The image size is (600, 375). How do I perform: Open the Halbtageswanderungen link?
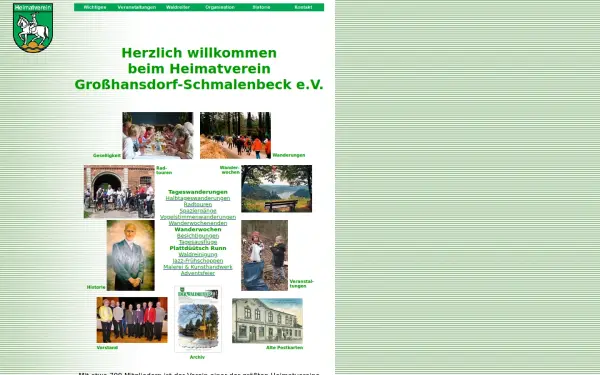(x=198, y=198)
